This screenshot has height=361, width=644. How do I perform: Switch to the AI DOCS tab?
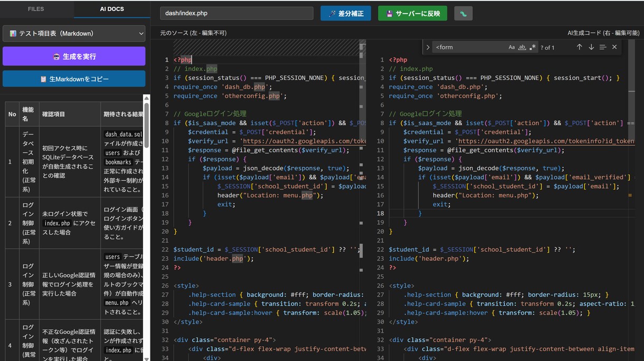(112, 9)
